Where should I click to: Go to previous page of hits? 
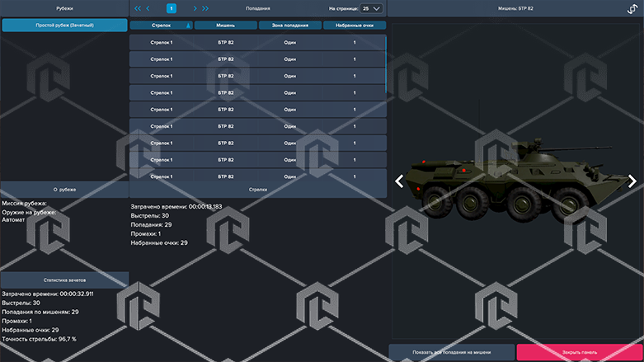tap(148, 8)
